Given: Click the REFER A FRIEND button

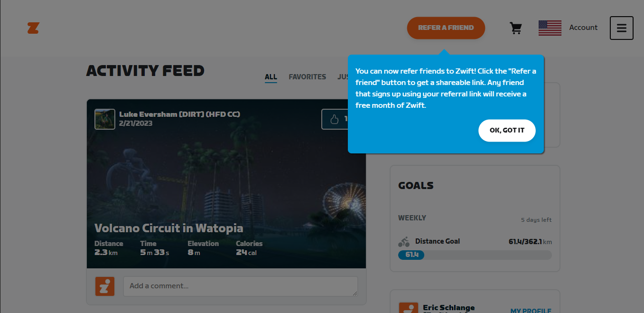Looking at the screenshot, I should [x=446, y=28].
